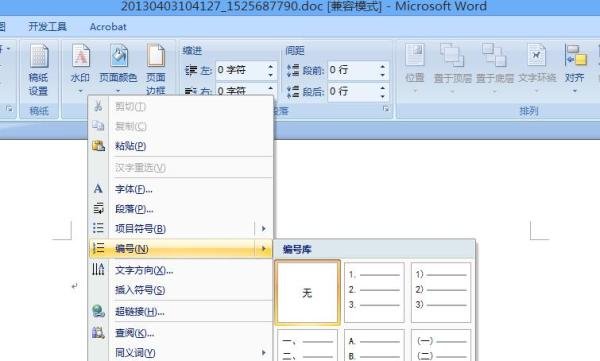Increase the 左 indent with up stepper
Screen dimensions: 600x361
pyautogui.click(x=271, y=66)
